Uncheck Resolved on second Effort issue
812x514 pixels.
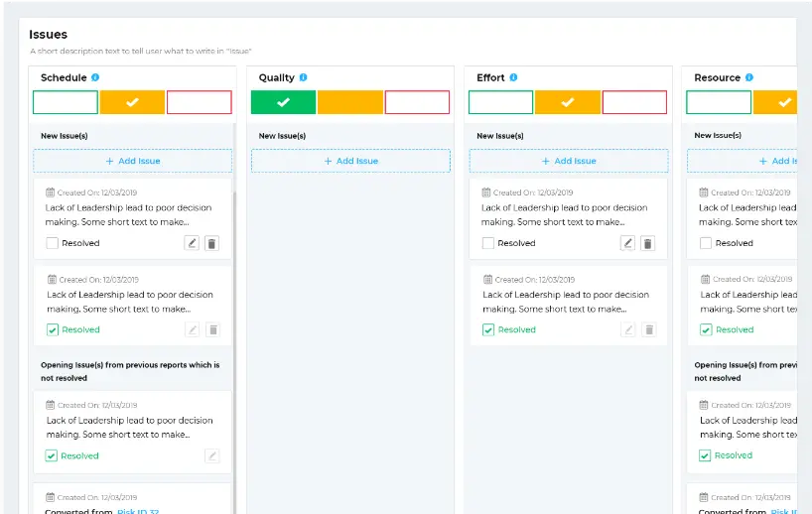(488, 329)
